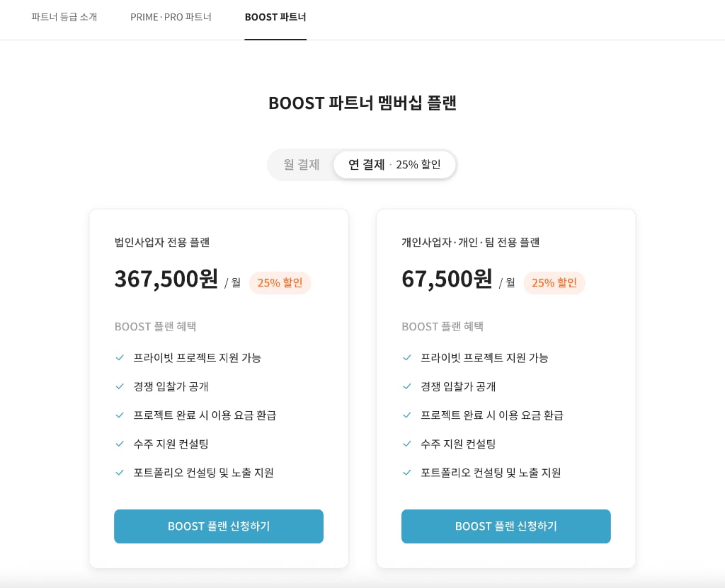725x588 pixels.
Task: Click 개인사업자·개인·팀 전용 플랜 card title
Action: pos(471,242)
